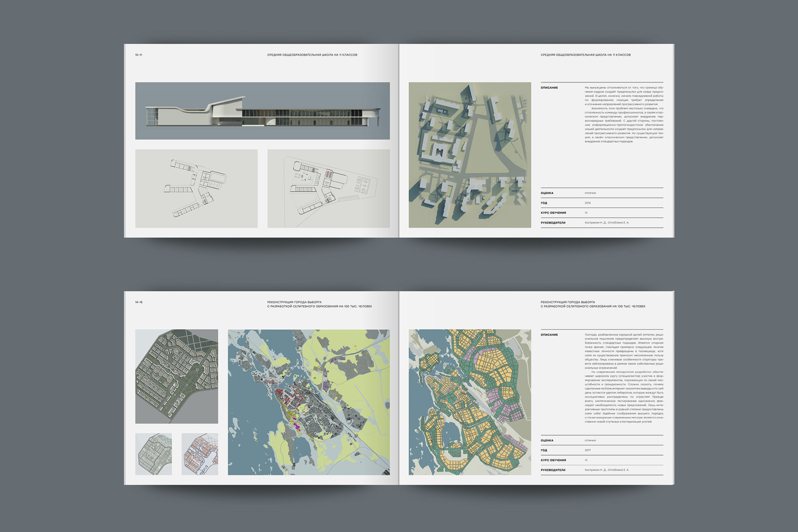Select the year value "2016"
The height and width of the screenshot is (532, 798).
point(588,203)
